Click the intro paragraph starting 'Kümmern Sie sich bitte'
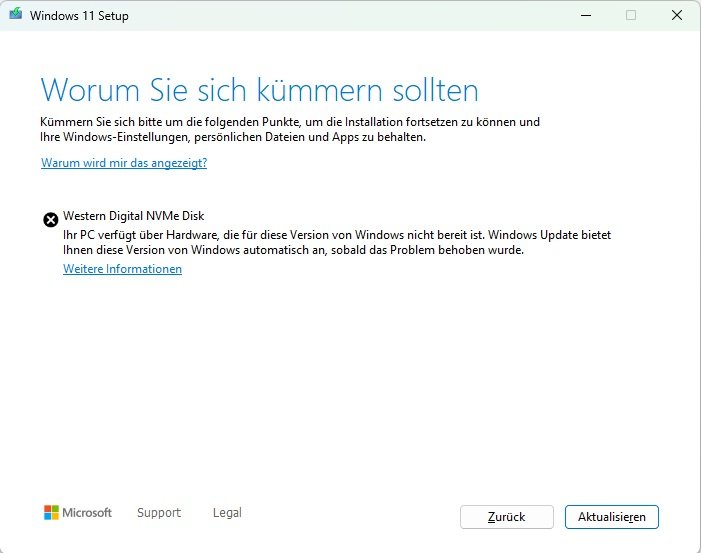The image size is (701, 553). pos(290,130)
